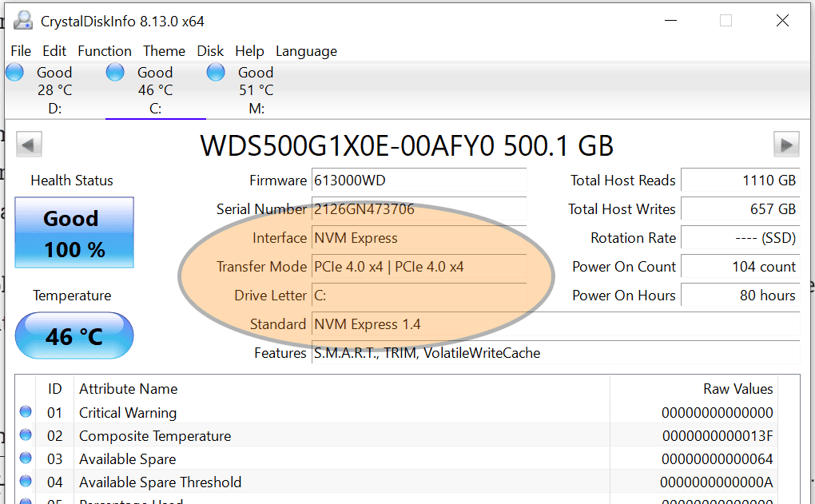Click the Standard field NVM Express 1.4
The height and width of the screenshot is (504, 815).
coord(555,324)
